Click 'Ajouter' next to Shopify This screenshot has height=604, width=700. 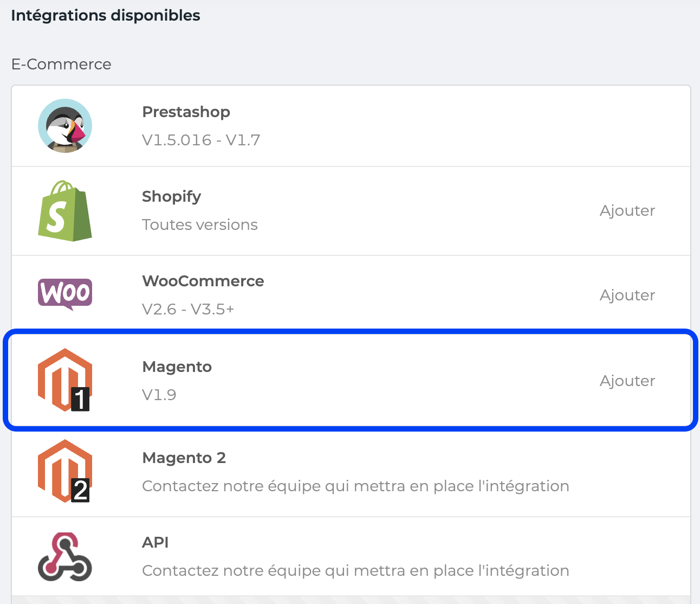pos(627,211)
